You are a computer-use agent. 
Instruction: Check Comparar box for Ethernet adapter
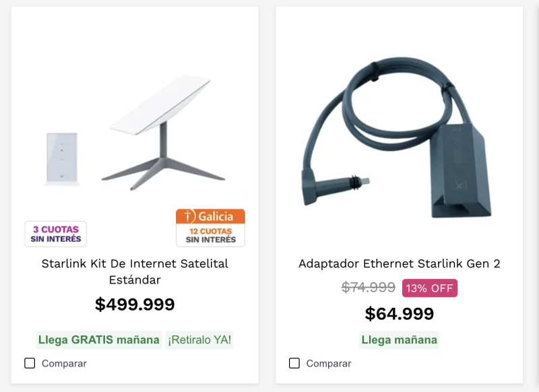294,363
